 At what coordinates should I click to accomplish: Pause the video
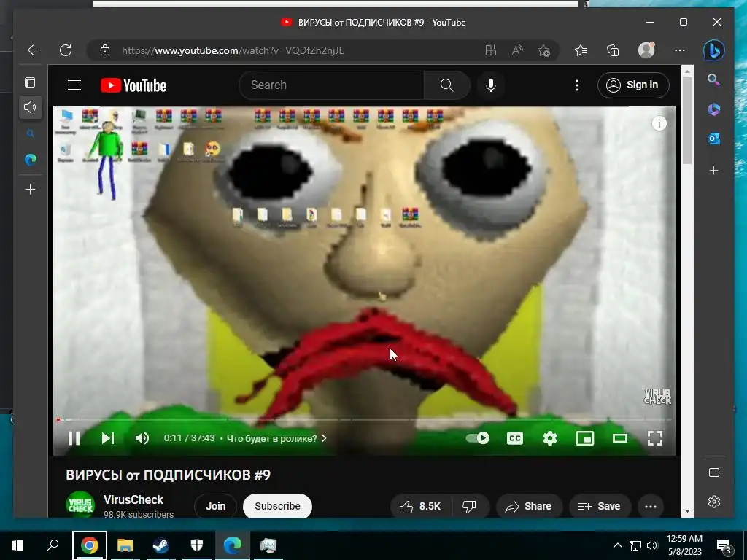tap(74, 438)
